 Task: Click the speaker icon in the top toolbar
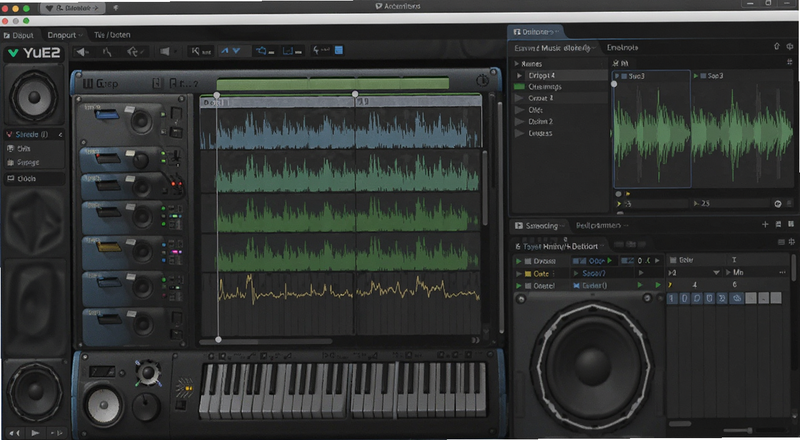pos(165,51)
